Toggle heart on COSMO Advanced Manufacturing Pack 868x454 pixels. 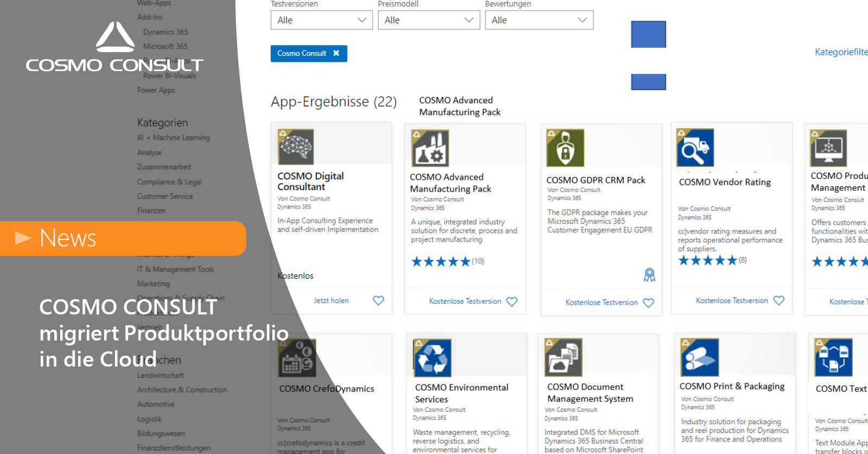pyautogui.click(x=512, y=301)
